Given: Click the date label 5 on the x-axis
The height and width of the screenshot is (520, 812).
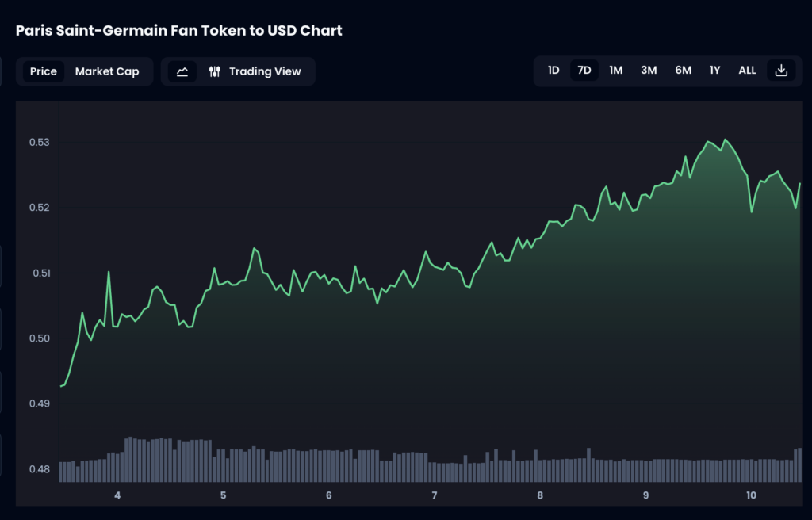Looking at the screenshot, I should (x=223, y=495).
